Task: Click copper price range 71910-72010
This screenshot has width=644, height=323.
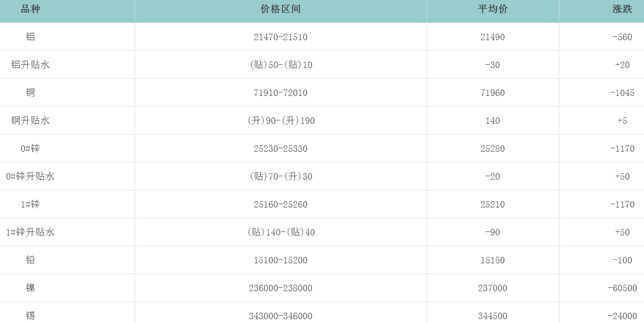Action: coord(281,93)
